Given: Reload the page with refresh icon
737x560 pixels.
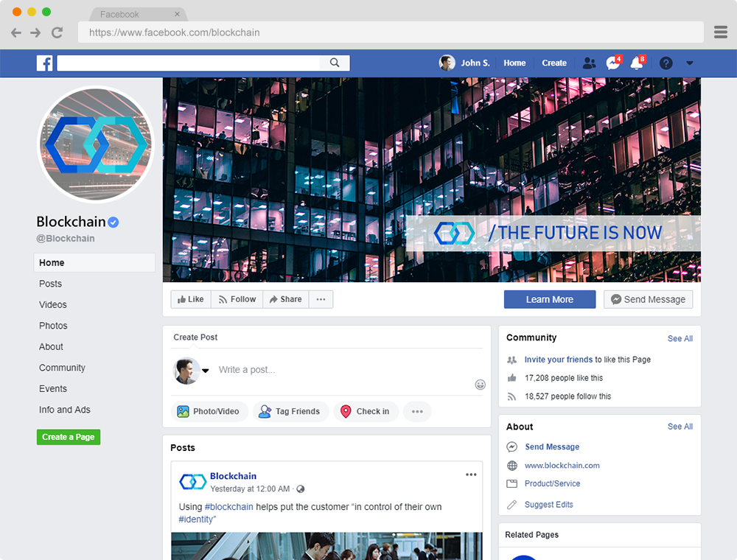Looking at the screenshot, I should click(x=57, y=32).
